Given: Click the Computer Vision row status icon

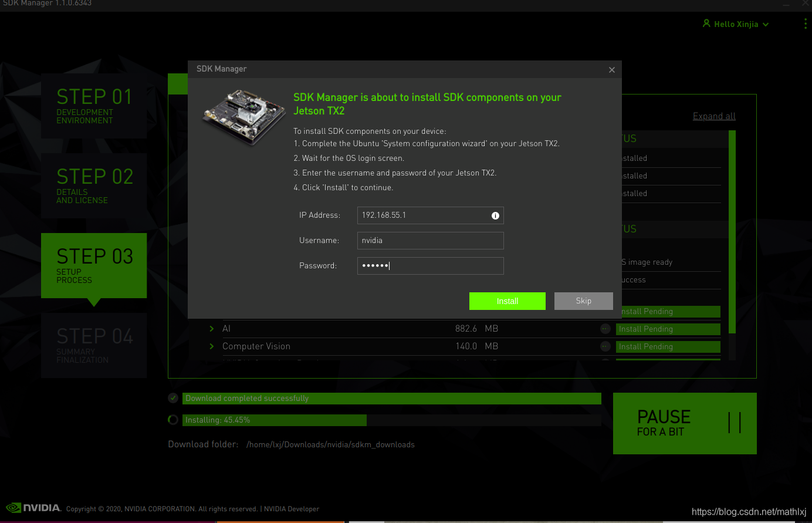Looking at the screenshot, I should click(x=605, y=346).
